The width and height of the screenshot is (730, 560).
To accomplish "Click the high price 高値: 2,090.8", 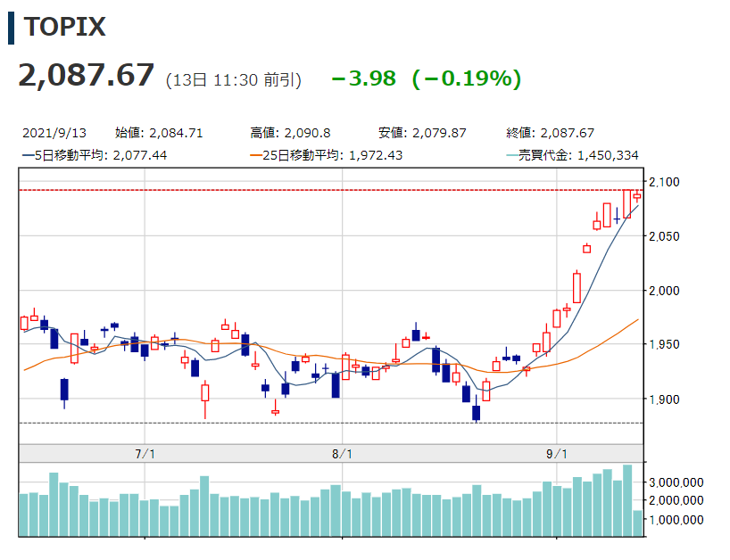I will point(290,133).
